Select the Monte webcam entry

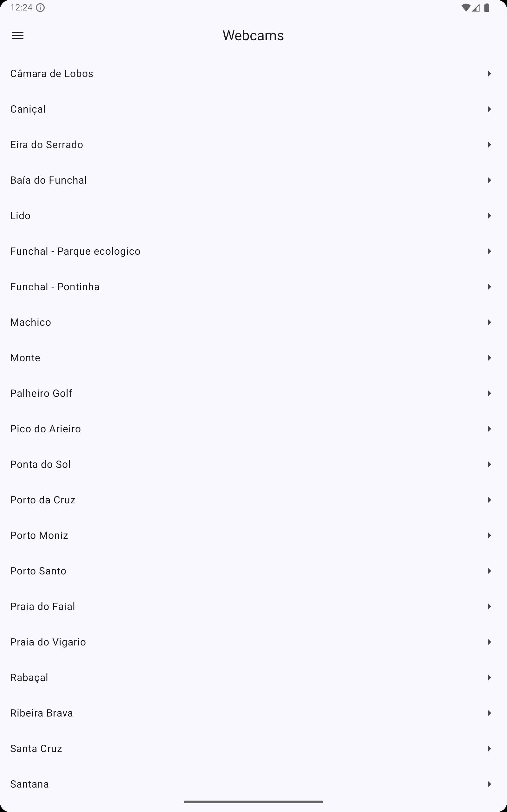[25, 358]
